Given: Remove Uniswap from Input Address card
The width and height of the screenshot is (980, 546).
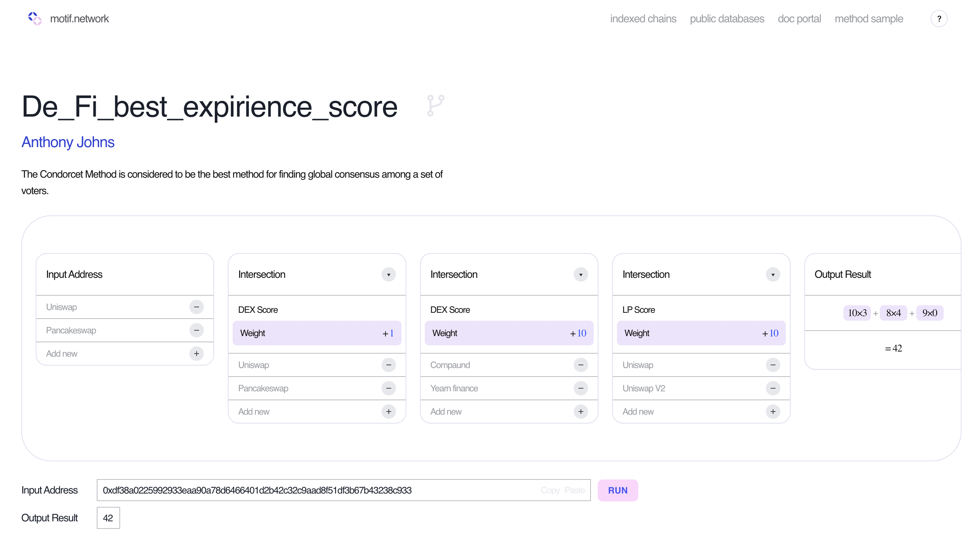Looking at the screenshot, I should 196,307.
